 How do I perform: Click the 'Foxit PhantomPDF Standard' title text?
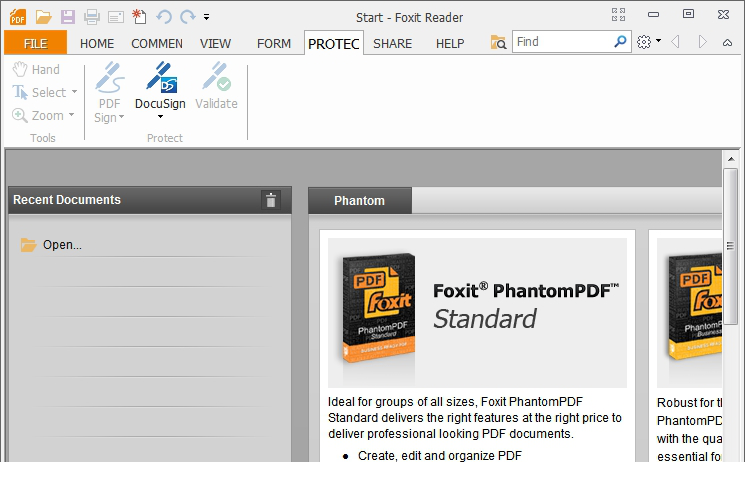(x=526, y=304)
